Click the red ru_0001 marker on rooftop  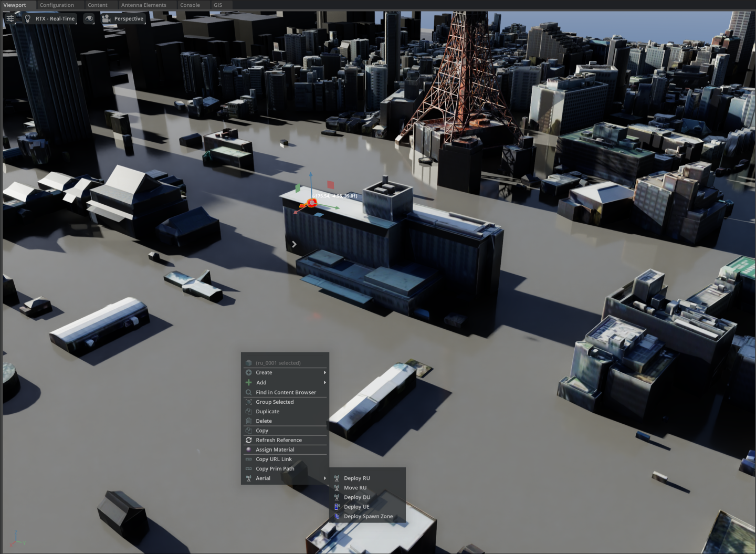tap(312, 203)
